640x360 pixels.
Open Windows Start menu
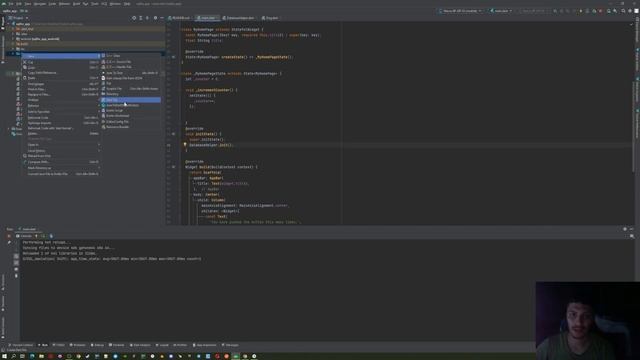click(x=4, y=356)
